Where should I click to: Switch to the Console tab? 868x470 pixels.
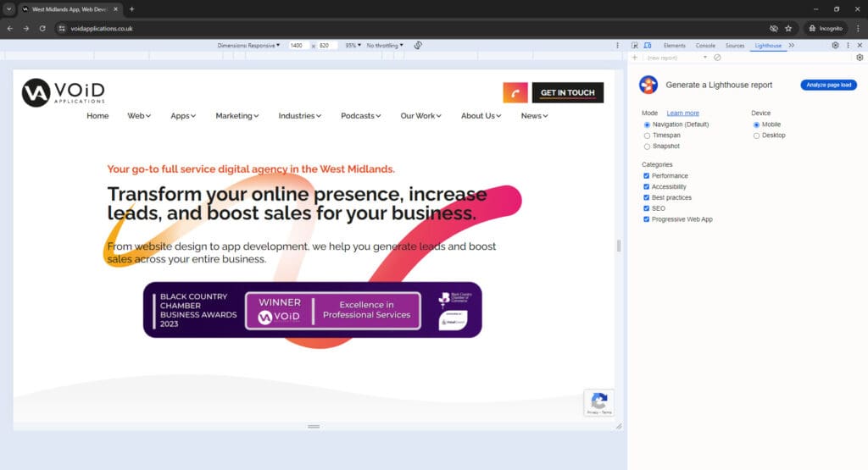pos(705,45)
